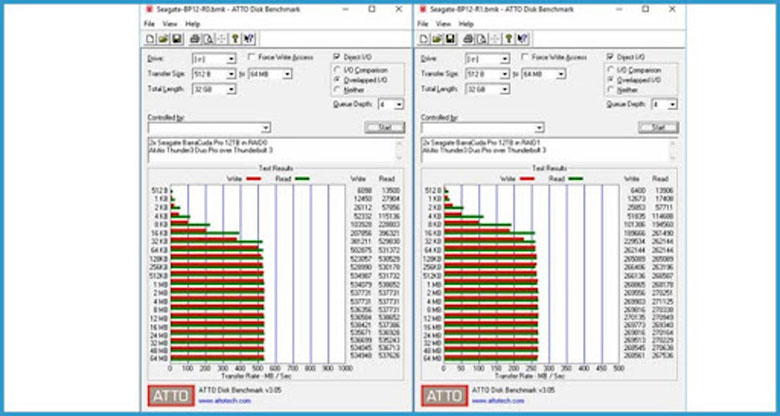Image resolution: width=780 pixels, height=416 pixels.
Task: Click the New file icon in R0 window
Action: coord(150,39)
